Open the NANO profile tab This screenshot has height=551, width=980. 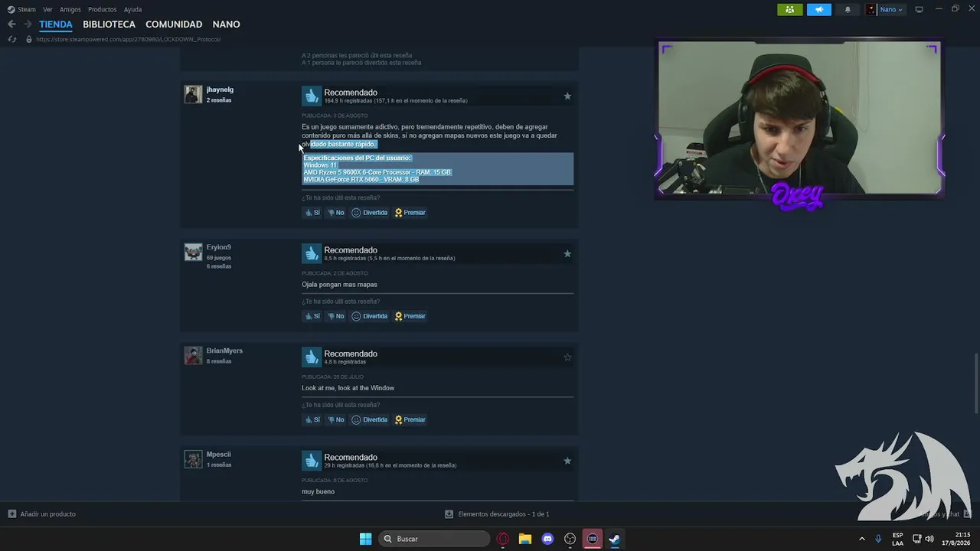pos(226,24)
